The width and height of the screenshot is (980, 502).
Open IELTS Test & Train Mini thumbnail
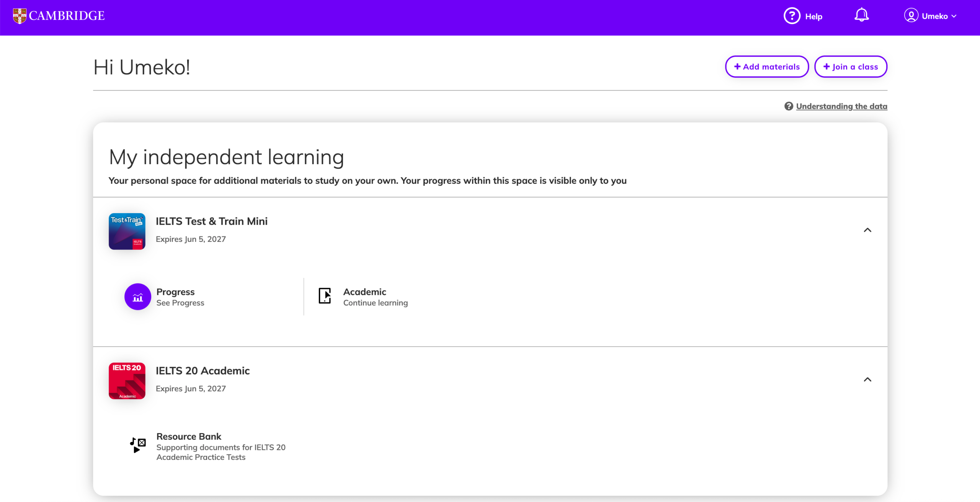point(127,231)
